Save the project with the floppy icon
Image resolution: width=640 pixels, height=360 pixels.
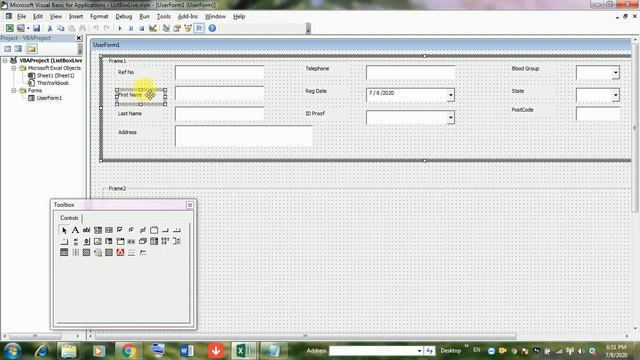click(36, 28)
